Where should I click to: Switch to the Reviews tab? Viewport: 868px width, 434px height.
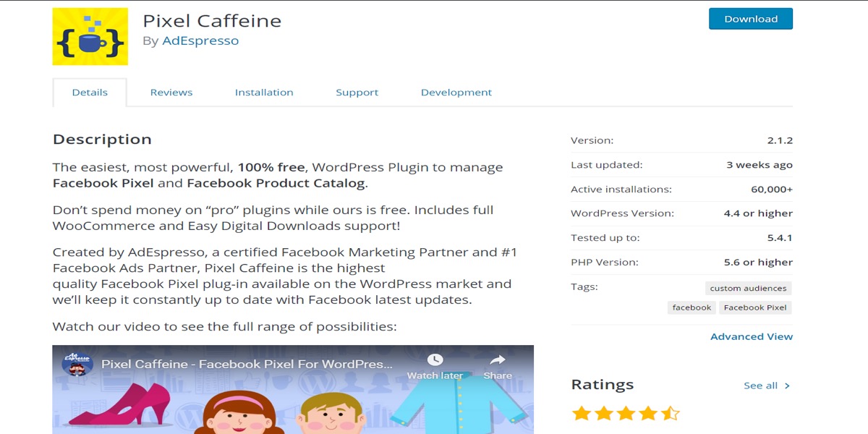[x=171, y=93]
